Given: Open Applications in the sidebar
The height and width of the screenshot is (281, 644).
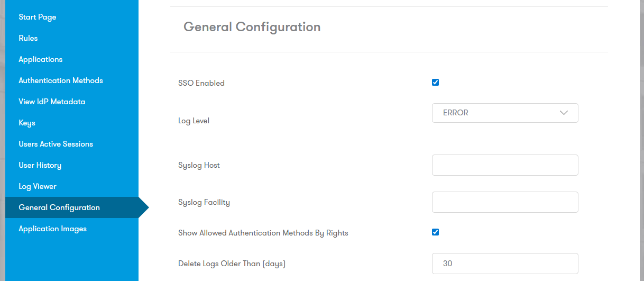Looking at the screenshot, I should tap(40, 59).
